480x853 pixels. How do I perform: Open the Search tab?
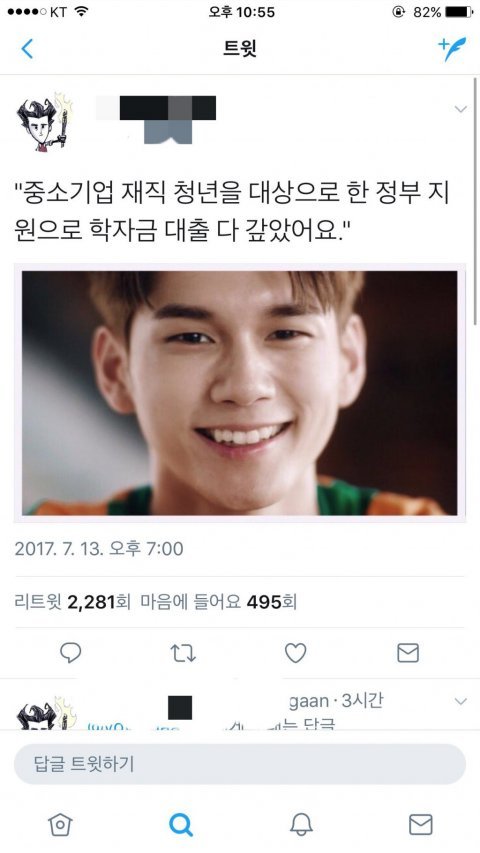(x=181, y=825)
